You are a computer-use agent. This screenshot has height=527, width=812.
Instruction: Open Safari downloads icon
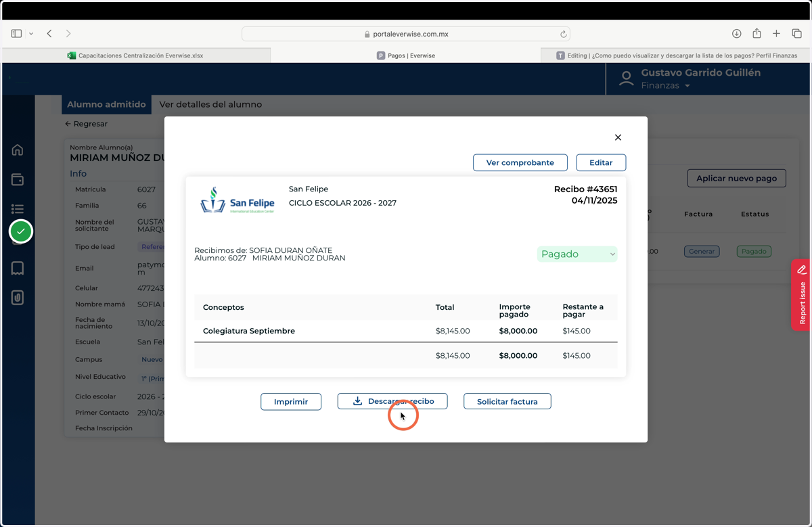[x=737, y=34]
